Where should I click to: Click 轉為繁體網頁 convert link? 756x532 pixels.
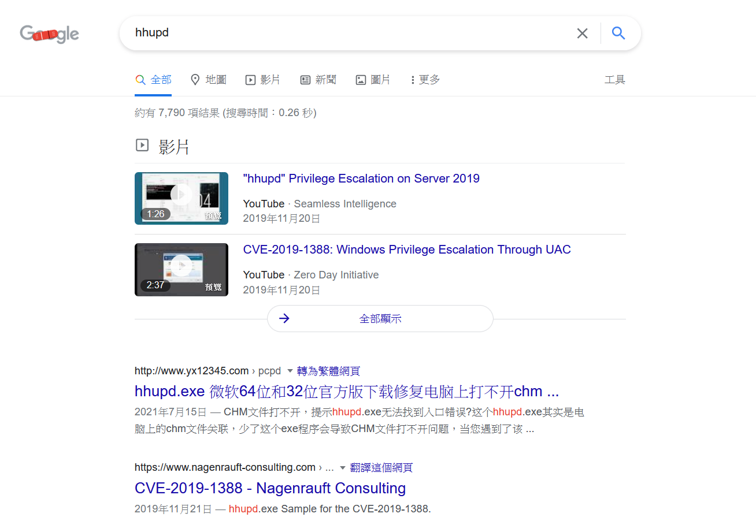(x=328, y=371)
